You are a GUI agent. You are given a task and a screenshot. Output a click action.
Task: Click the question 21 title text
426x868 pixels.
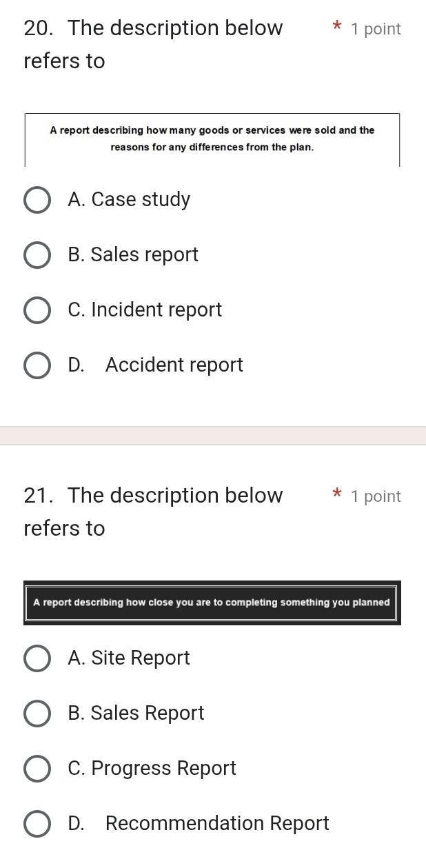(152, 512)
